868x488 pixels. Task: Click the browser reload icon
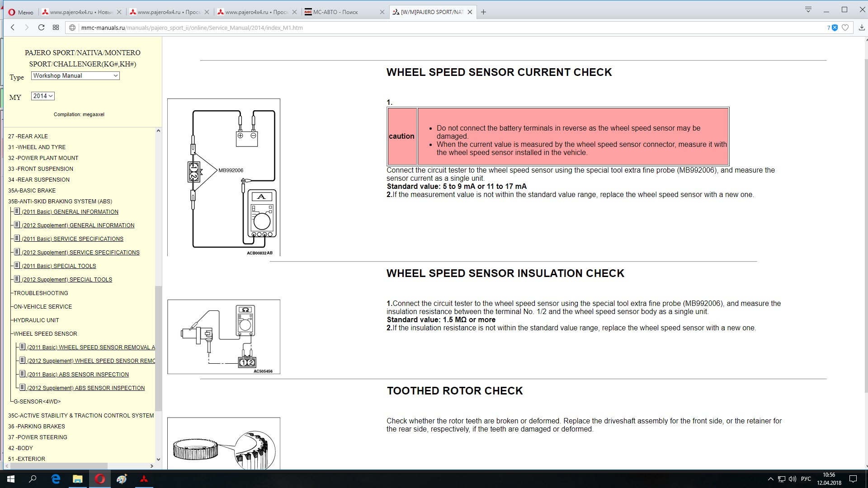coord(41,28)
